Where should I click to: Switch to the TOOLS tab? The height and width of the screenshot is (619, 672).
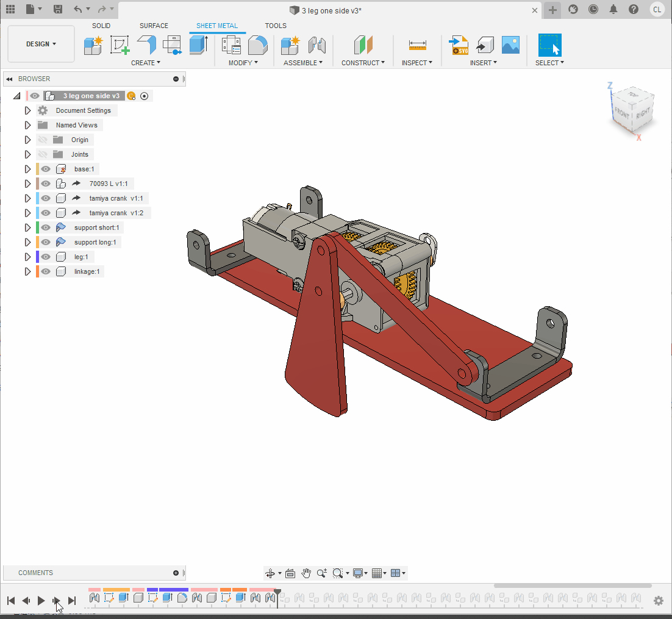click(x=276, y=26)
